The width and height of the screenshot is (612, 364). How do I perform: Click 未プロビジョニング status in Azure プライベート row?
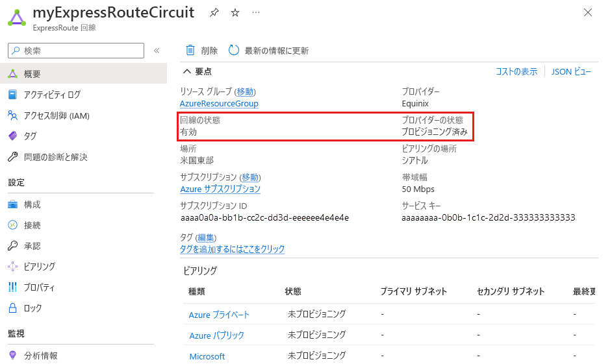(x=317, y=314)
